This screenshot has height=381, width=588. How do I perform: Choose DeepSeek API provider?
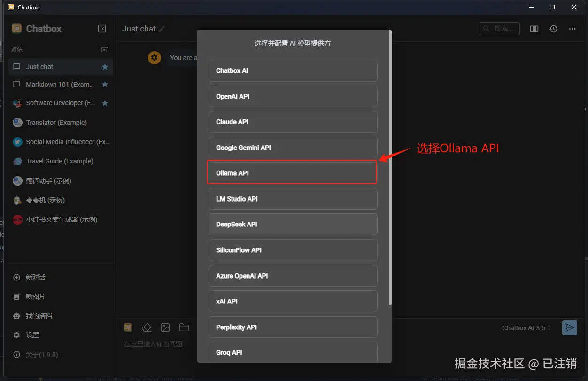[293, 224]
